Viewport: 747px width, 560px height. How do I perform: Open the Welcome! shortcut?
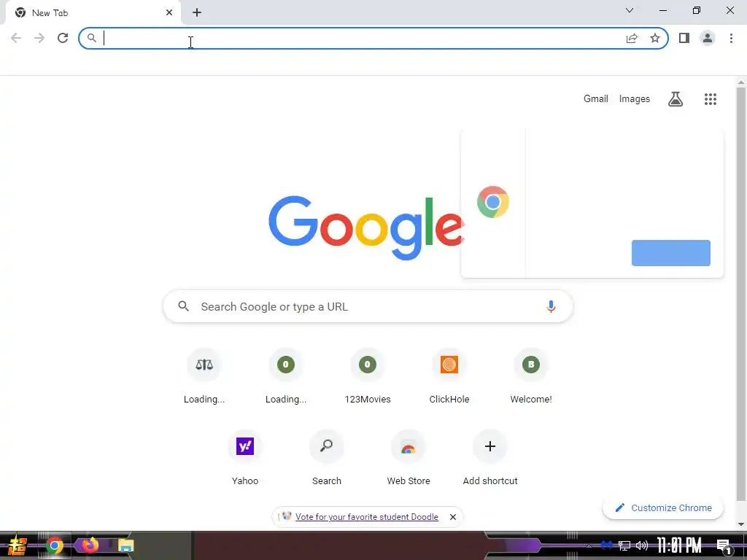click(x=531, y=376)
